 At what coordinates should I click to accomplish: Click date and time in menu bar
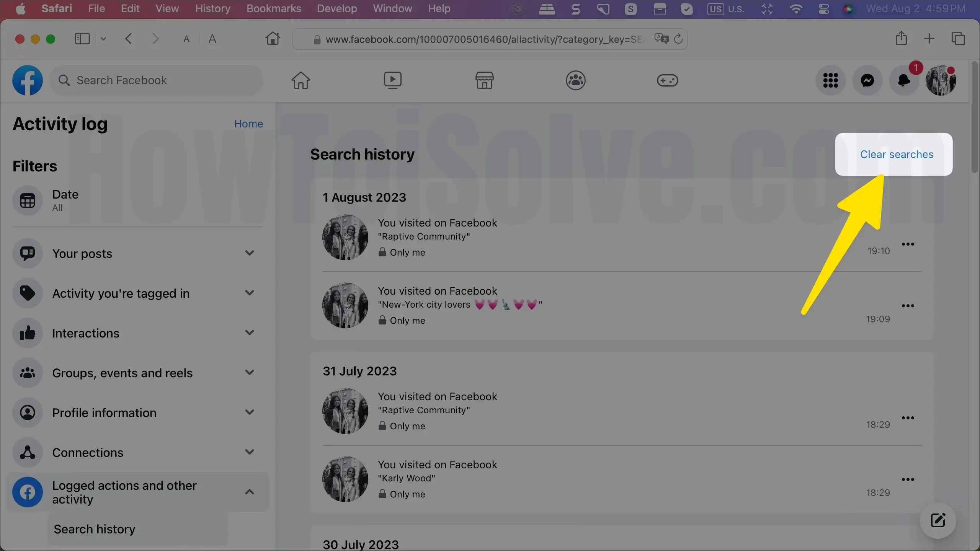pyautogui.click(x=916, y=8)
